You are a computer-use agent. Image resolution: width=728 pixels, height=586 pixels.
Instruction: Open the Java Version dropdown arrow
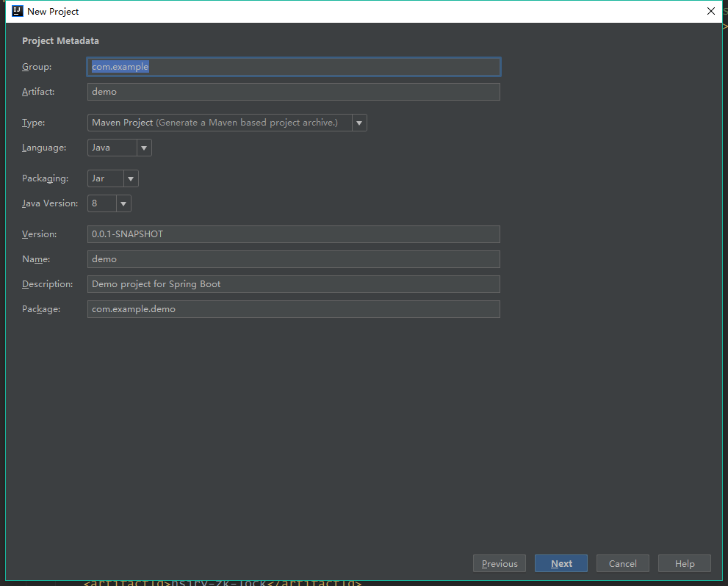pos(123,203)
